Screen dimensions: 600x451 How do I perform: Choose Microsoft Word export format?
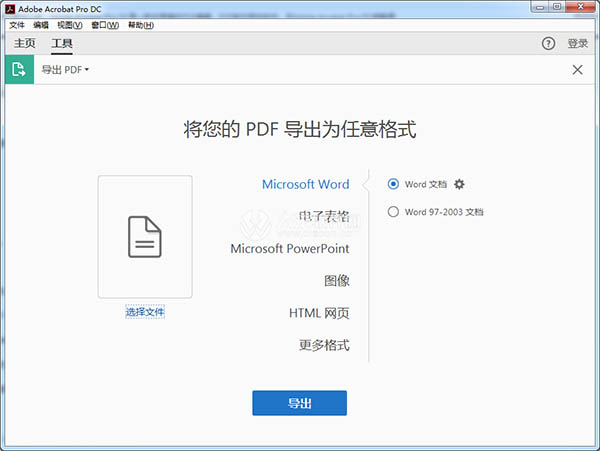pos(305,184)
